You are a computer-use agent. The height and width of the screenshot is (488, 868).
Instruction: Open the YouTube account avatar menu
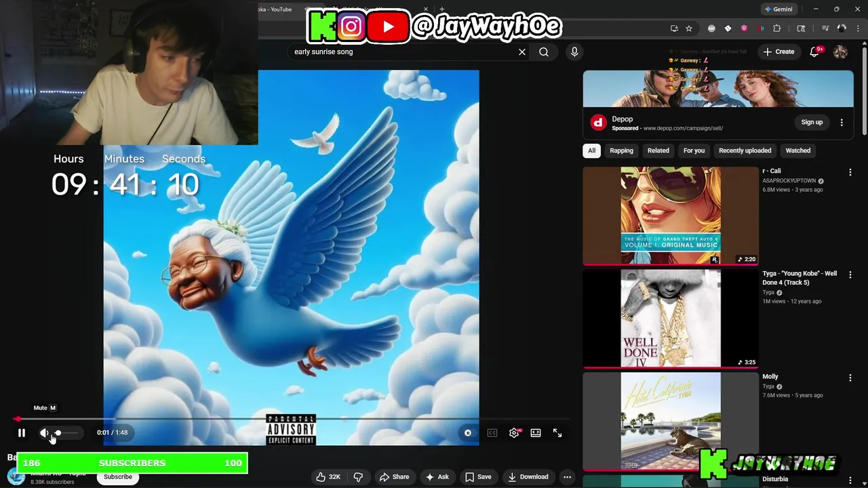pyautogui.click(x=840, y=52)
